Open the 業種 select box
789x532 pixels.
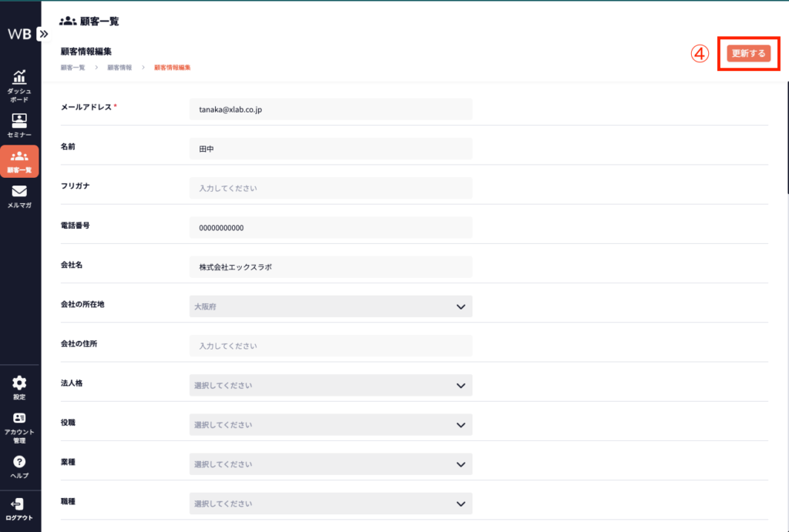tap(331, 464)
